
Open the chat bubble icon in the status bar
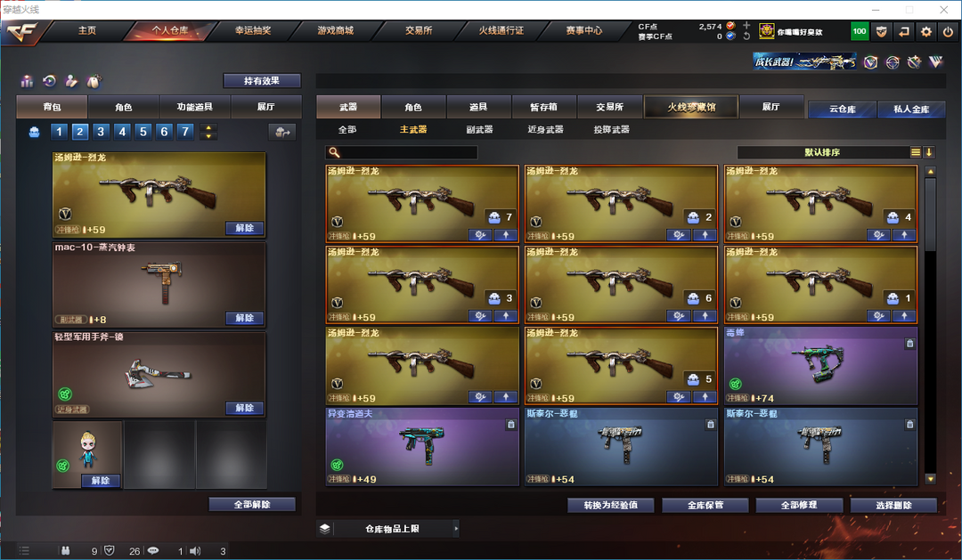[x=153, y=551]
